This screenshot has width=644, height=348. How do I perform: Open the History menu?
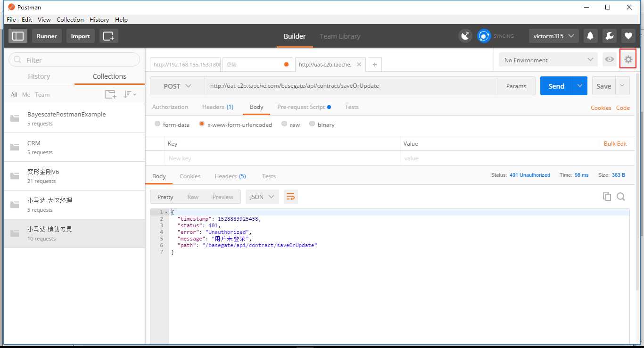click(99, 19)
